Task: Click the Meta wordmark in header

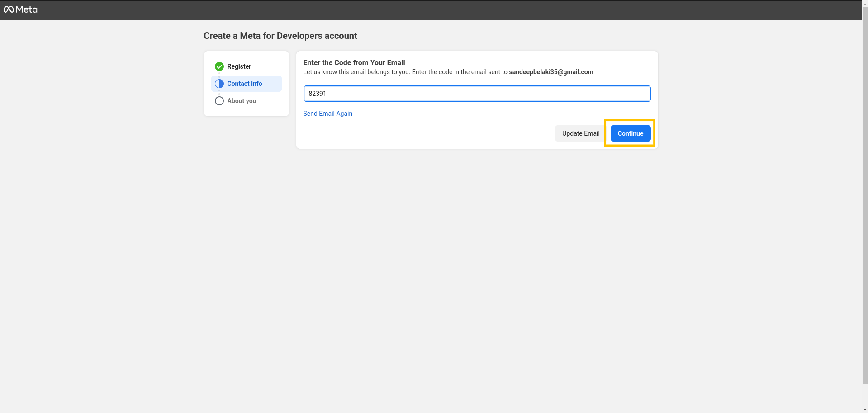Action: tap(26, 9)
